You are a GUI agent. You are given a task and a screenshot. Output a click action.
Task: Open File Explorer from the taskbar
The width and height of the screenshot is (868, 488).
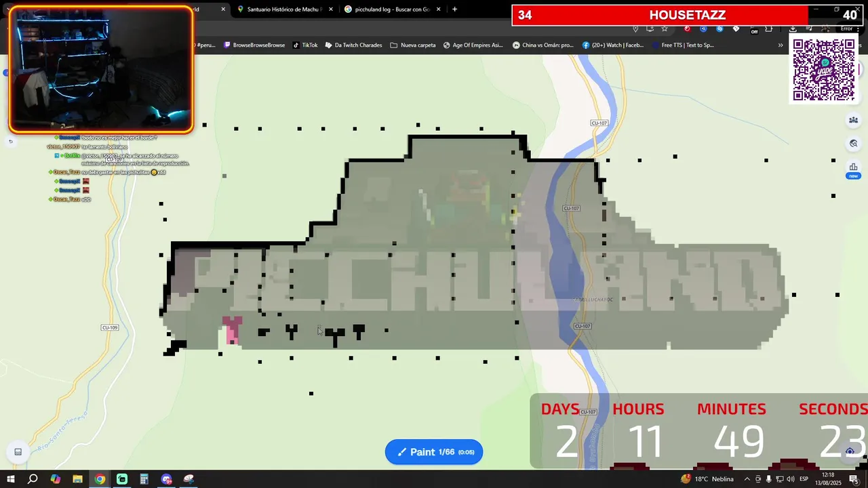[x=77, y=479]
